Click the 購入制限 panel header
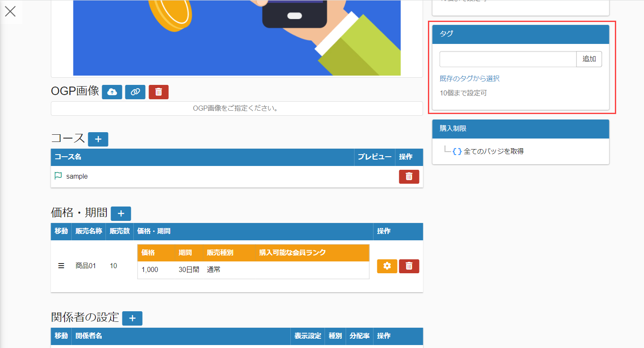 coord(520,129)
